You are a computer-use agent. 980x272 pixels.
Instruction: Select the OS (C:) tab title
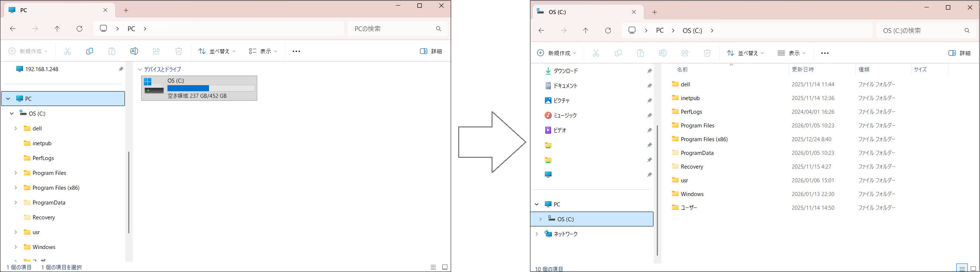[x=557, y=12]
